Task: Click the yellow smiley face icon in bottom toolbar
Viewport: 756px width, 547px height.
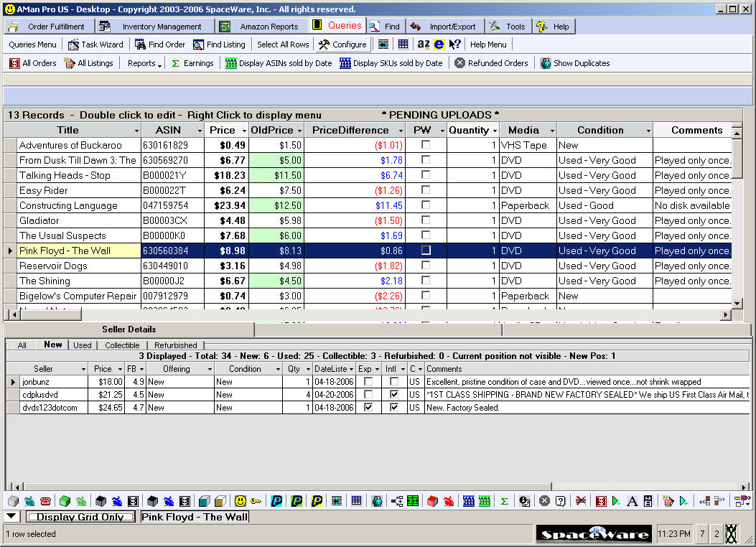Action: coord(240,501)
